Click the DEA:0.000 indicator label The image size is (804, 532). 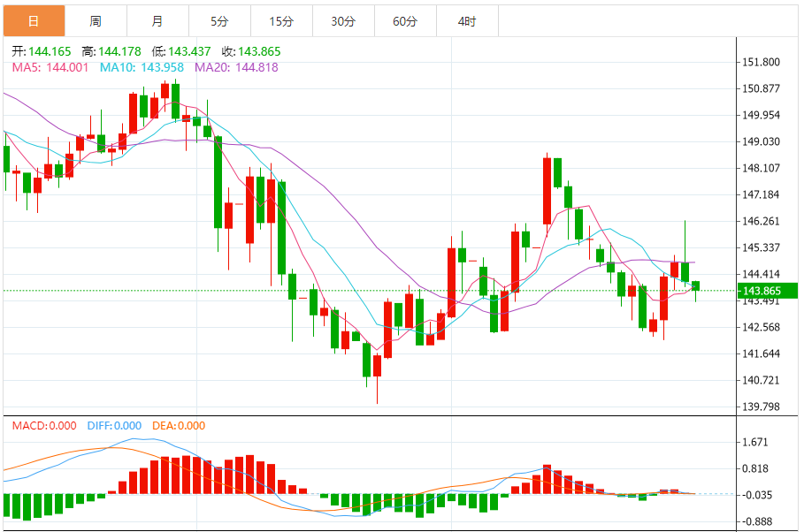[179, 425]
